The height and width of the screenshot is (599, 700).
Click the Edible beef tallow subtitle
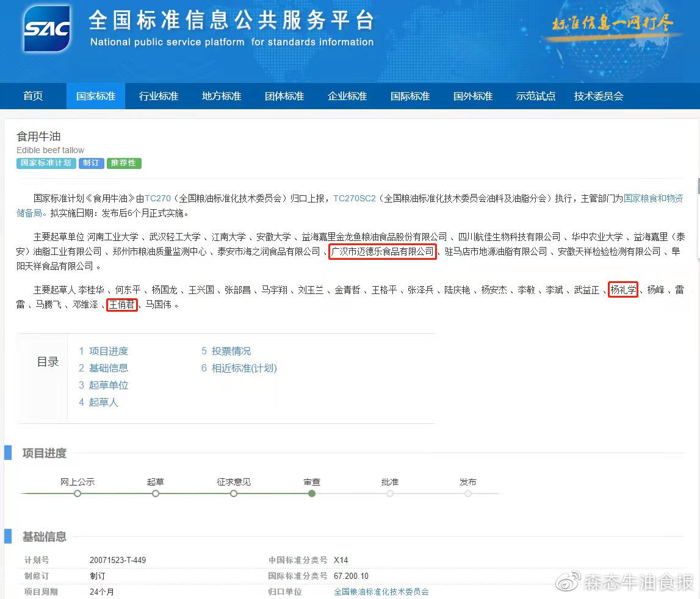[50, 151]
